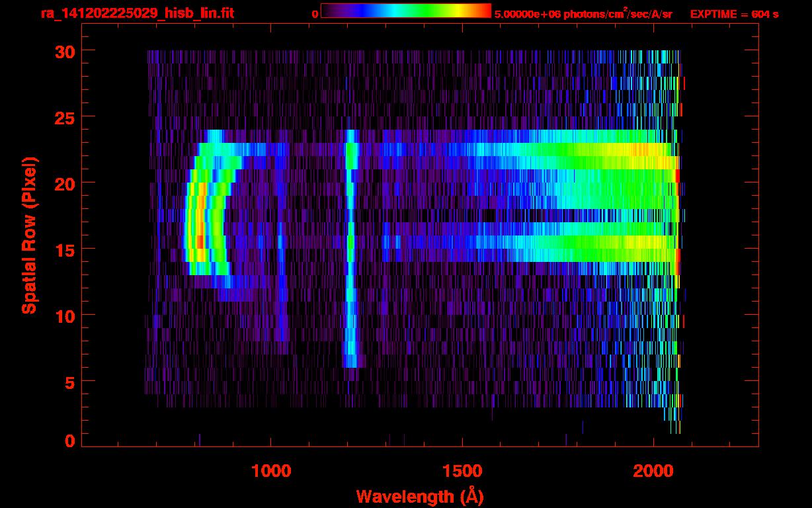Click the 1000 wavelength tick label
Viewport: 812px width, 508px height.
coord(271,471)
